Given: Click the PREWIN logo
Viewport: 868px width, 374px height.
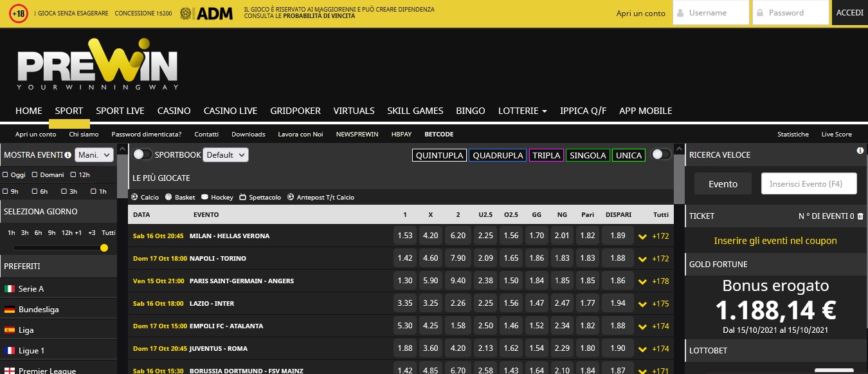Looking at the screenshot, I should (x=98, y=64).
